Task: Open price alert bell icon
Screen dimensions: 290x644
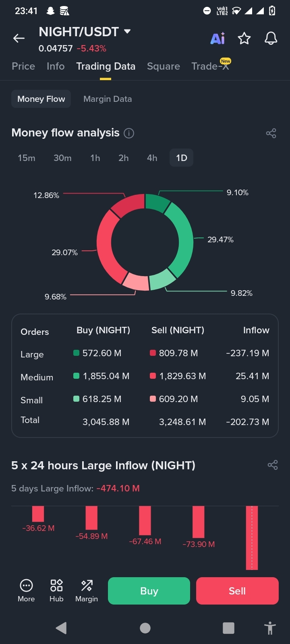Action: [x=271, y=38]
